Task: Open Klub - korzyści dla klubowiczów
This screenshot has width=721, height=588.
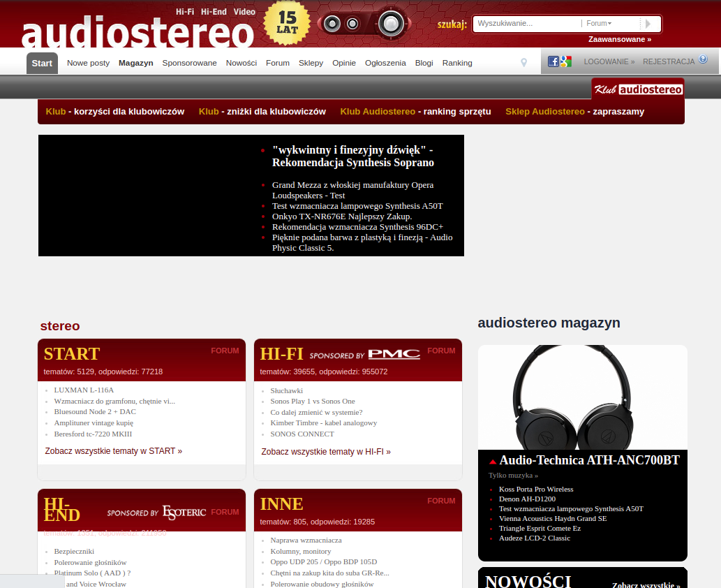Action: click(x=115, y=112)
